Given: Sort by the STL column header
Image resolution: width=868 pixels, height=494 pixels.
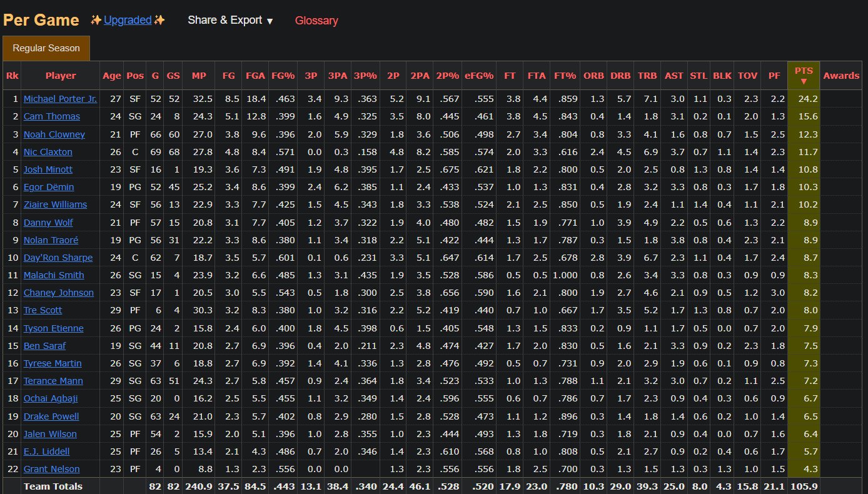Looking at the screenshot, I should click(699, 76).
